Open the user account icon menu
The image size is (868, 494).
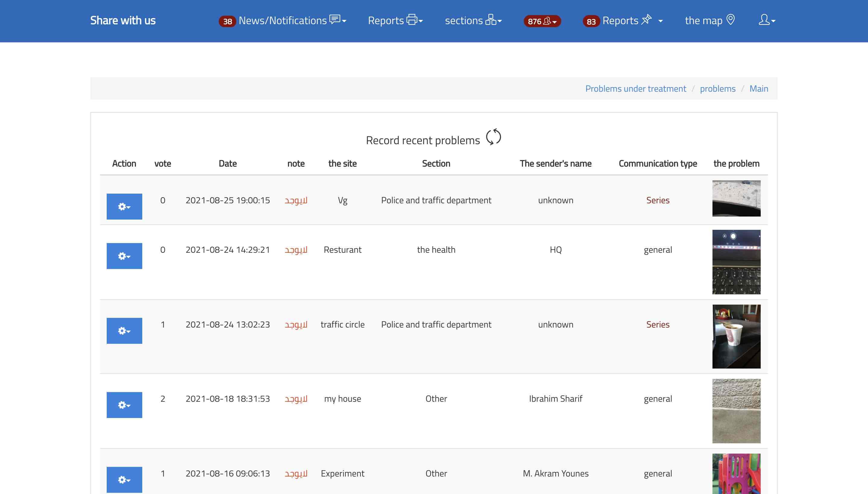[x=767, y=21]
